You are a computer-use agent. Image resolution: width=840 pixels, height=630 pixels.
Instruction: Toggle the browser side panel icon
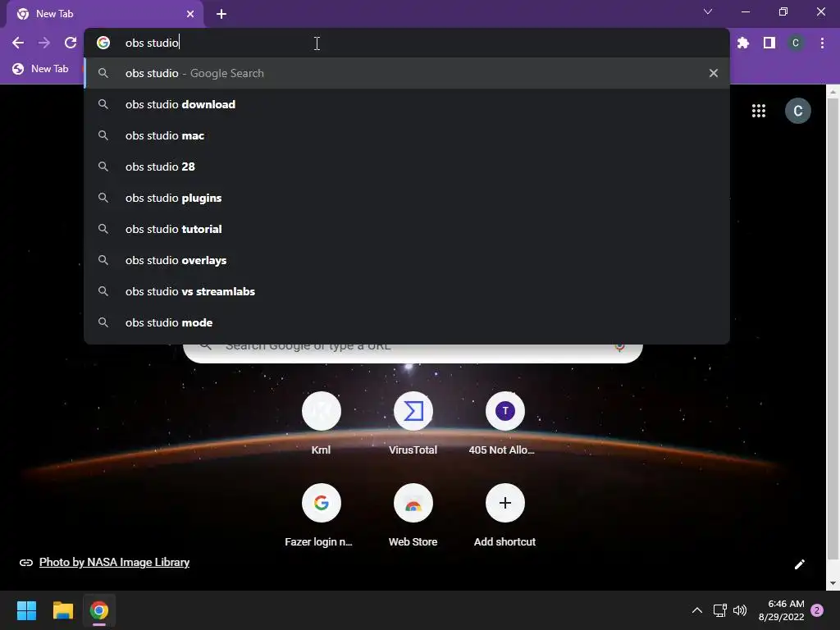tap(769, 43)
